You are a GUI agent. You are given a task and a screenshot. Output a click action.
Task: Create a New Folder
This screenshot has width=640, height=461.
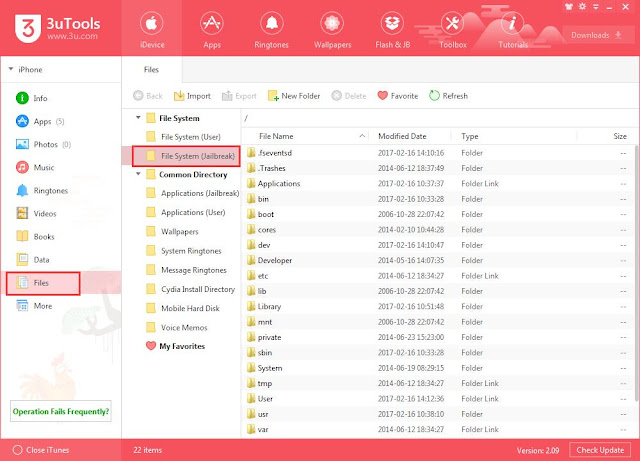pos(294,96)
